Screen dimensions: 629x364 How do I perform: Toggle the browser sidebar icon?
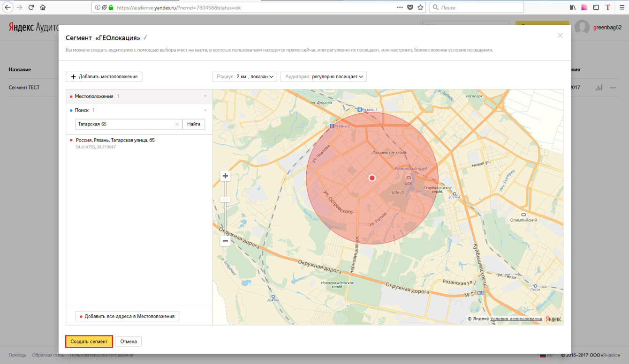click(x=596, y=7)
